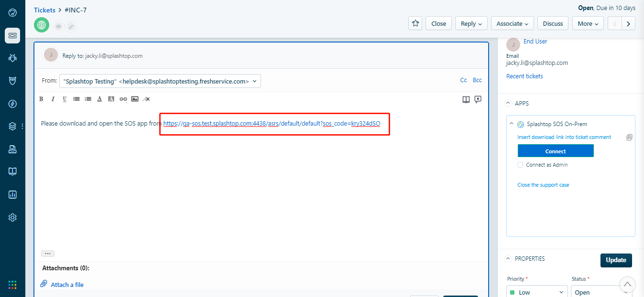Image resolution: width=644 pixels, height=297 pixels.
Task: Copy the SOS download link icon
Action: point(629,138)
